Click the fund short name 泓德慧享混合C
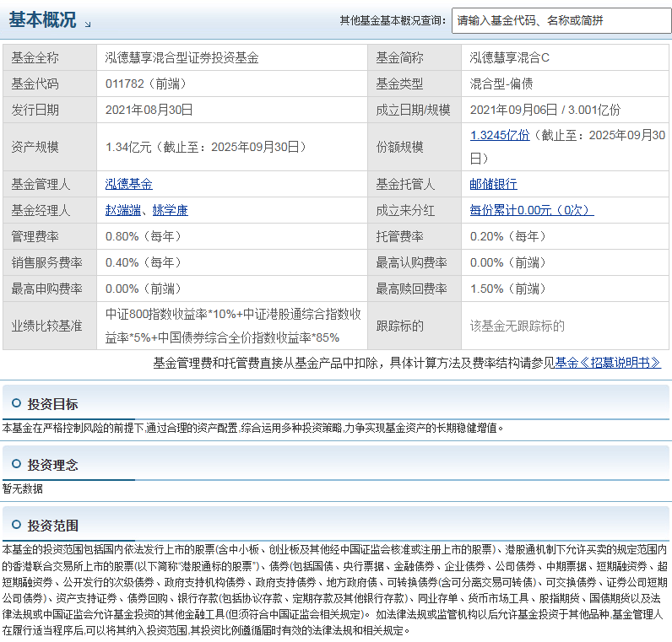 (510, 58)
